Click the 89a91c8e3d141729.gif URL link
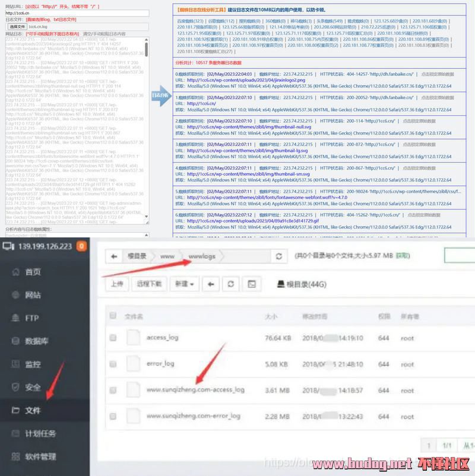Image resolution: width=475 pixels, height=476 pixels. (x=253, y=221)
